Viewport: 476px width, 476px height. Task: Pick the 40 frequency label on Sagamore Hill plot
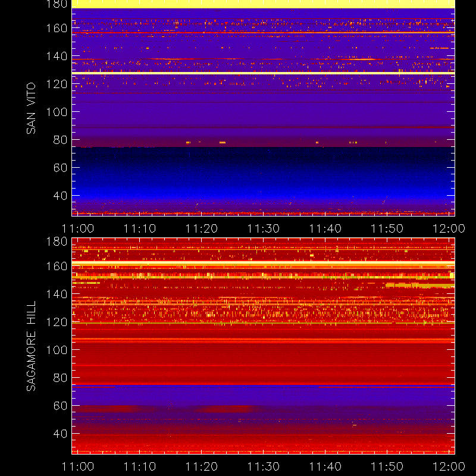(60, 434)
